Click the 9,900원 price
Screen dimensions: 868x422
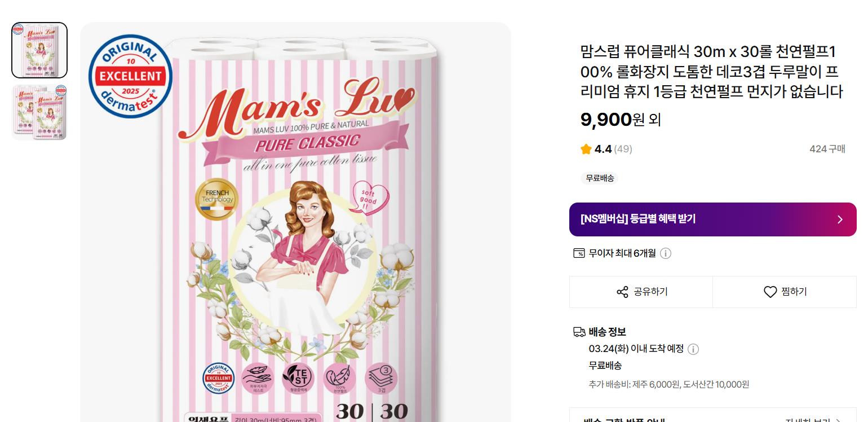click(x=606, y=120)
